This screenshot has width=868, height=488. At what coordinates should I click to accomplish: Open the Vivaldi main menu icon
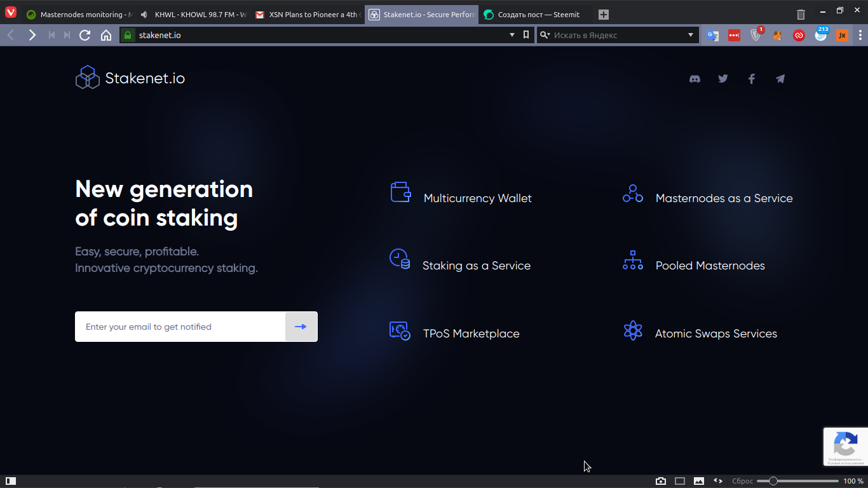click(11, 13)
